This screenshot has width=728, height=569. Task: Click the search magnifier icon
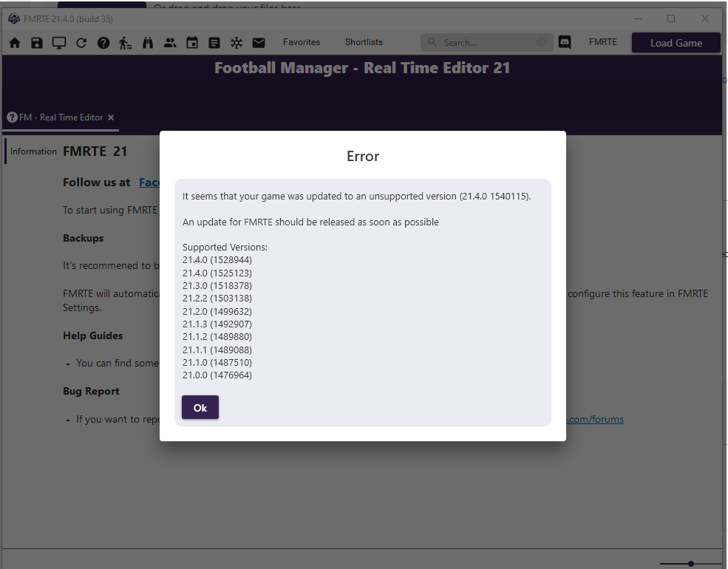coord(432,42)
